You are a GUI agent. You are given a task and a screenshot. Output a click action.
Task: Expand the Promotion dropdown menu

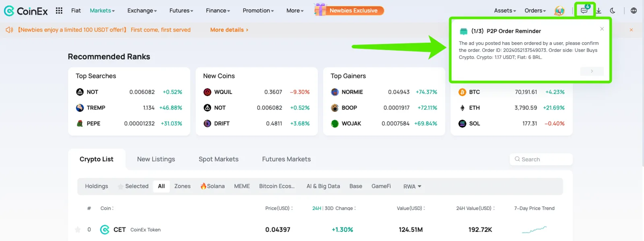pos(258,10)
